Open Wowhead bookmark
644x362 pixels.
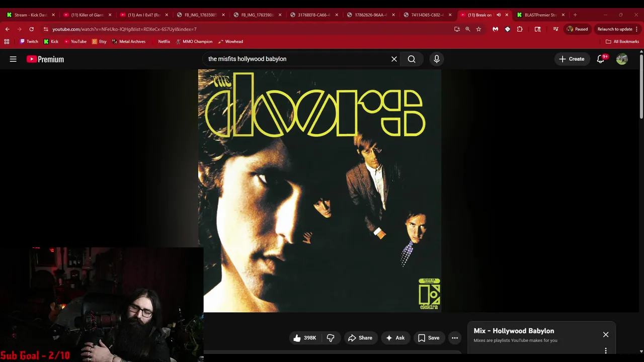[x=230, y=41]
